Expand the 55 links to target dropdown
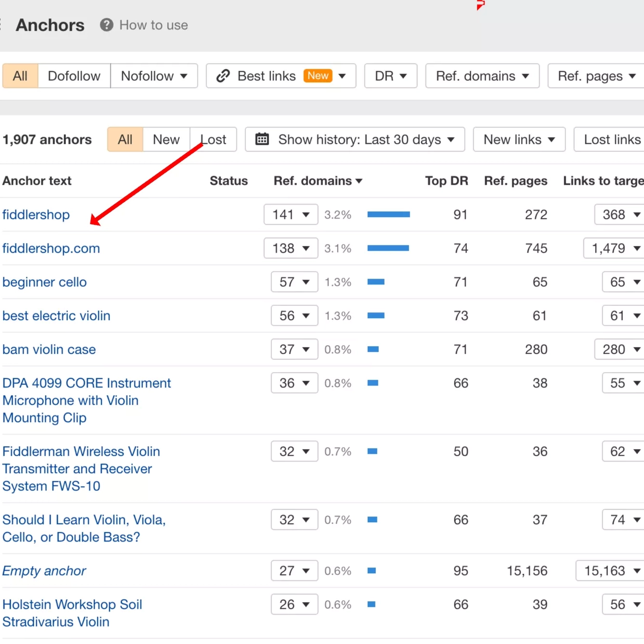The height and width of the screenshot is (644, 644). (624, 383)
